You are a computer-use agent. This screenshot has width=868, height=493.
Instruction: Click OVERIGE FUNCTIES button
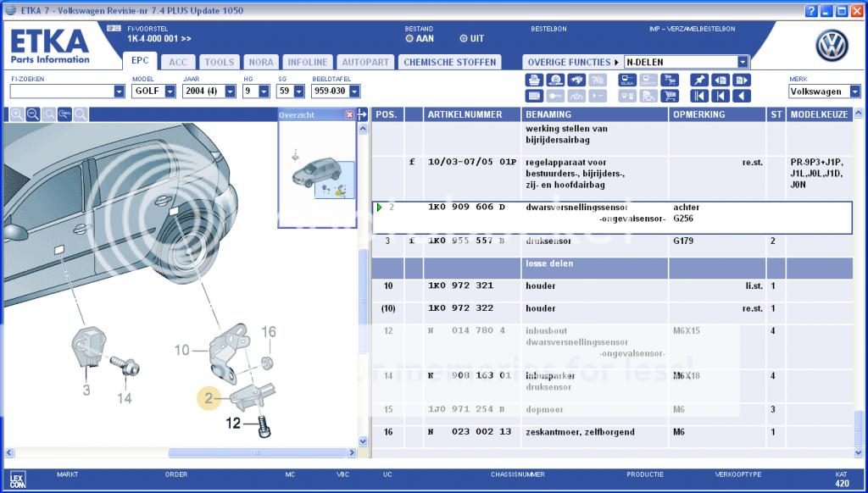point(568,62)
